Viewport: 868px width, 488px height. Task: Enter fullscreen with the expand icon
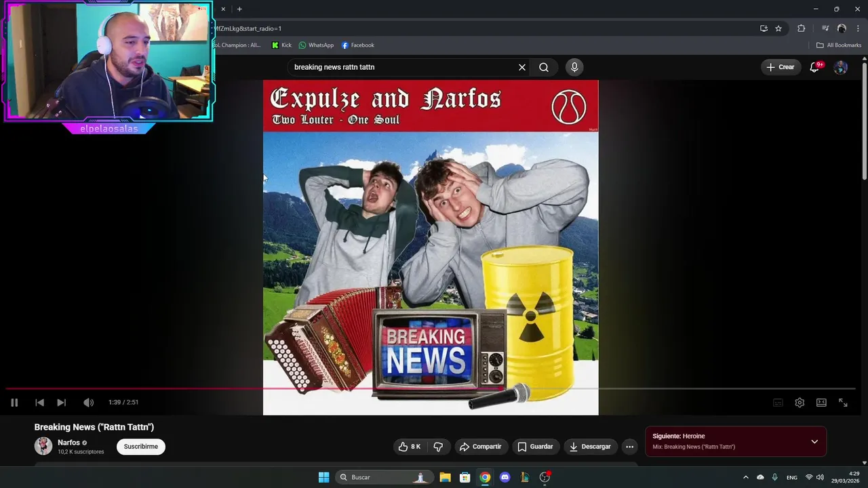(843, 403)
